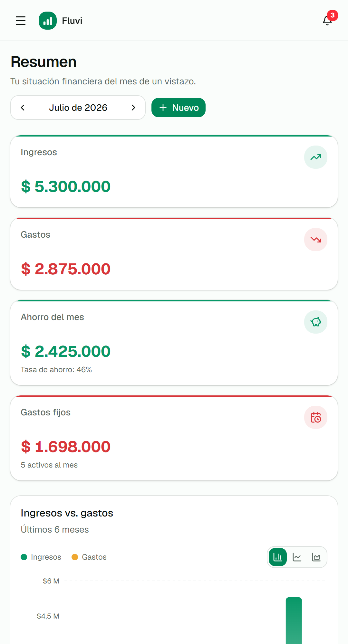Toggle Gastos series in chart legend
The width and height of the screenshot is (348, 644).
[x=89, y=557]
